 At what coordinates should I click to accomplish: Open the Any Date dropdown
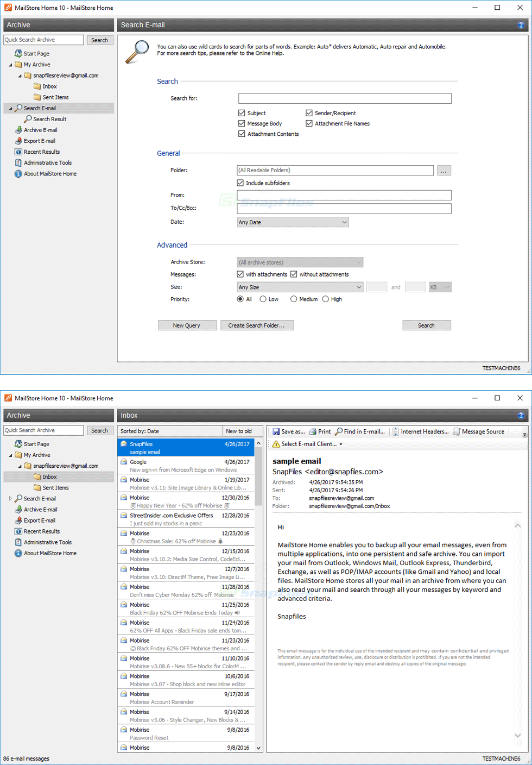point(293,222)
